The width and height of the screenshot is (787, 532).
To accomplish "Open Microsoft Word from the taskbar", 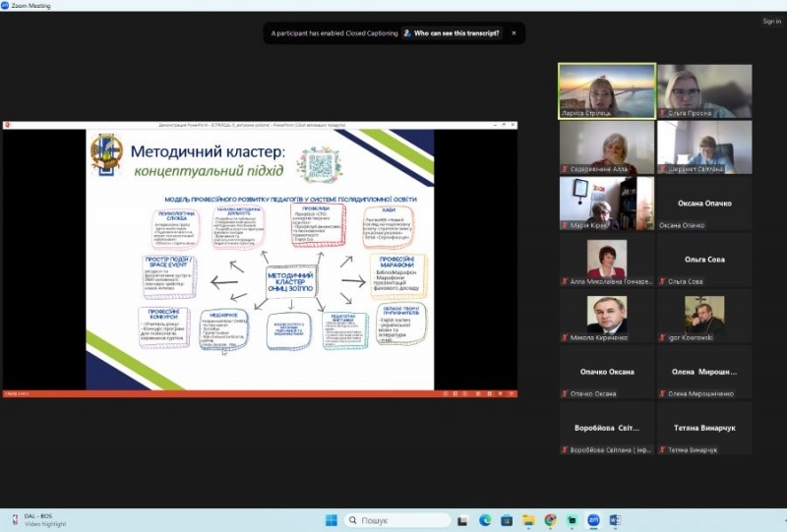I will tap(615, 519).
